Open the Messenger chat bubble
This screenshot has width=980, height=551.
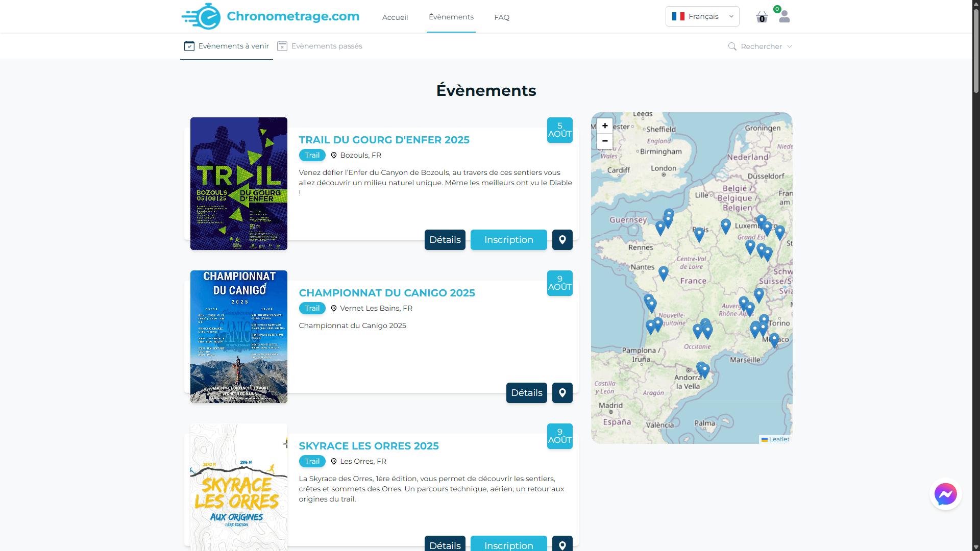coord(945,494)
